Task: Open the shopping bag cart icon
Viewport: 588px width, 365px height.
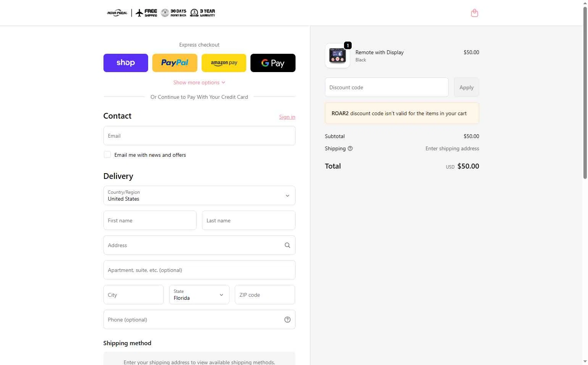Action: (x=474, y=13)
